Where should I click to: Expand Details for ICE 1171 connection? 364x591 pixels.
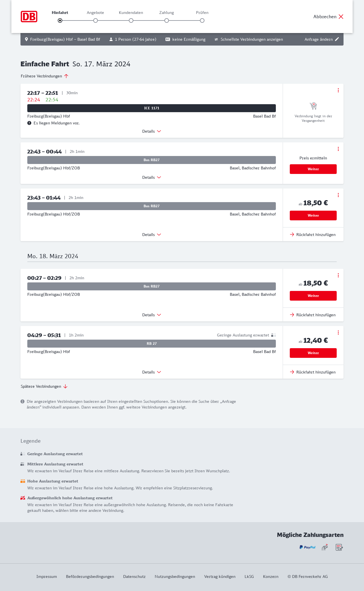[152, 131]
